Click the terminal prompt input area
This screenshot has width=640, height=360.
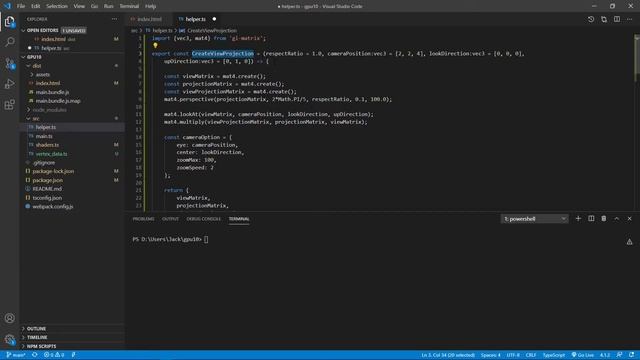tap(206, 240)
